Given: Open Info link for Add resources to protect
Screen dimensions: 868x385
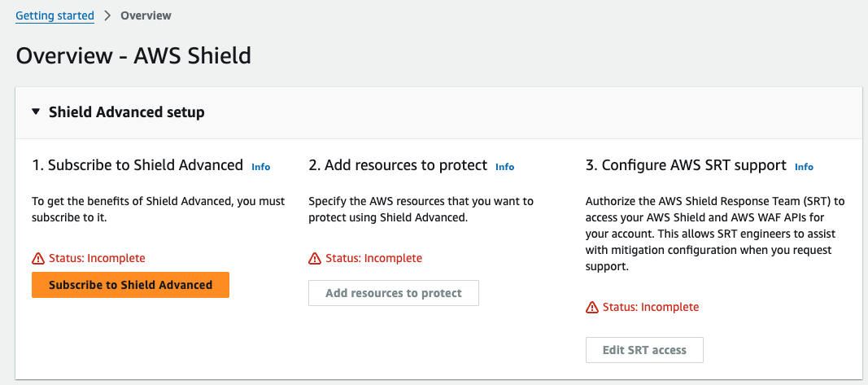Looking at the screenshot, I should 505,166.
